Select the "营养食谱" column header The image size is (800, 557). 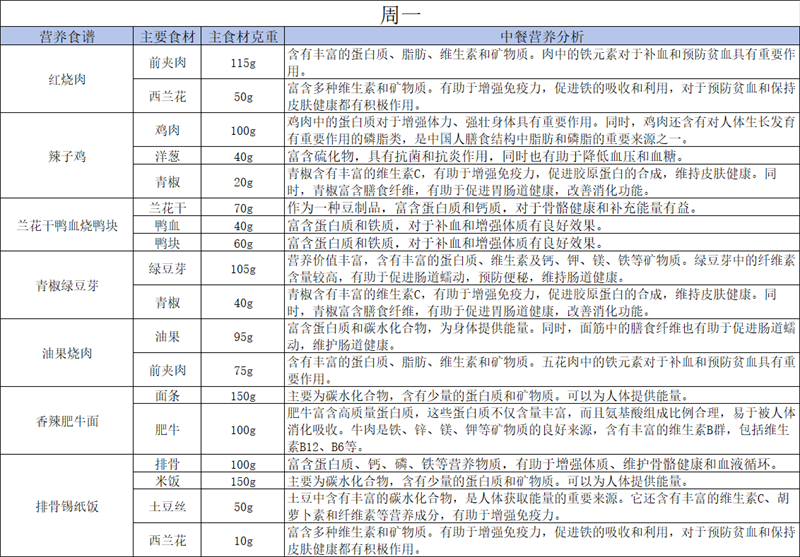tap(67, 37)
